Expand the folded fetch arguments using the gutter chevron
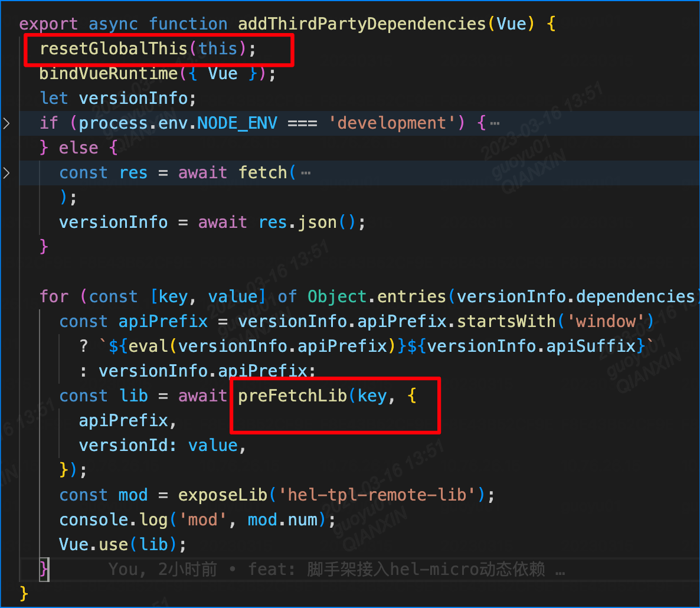700x608 pixels. tap(6, 172)
